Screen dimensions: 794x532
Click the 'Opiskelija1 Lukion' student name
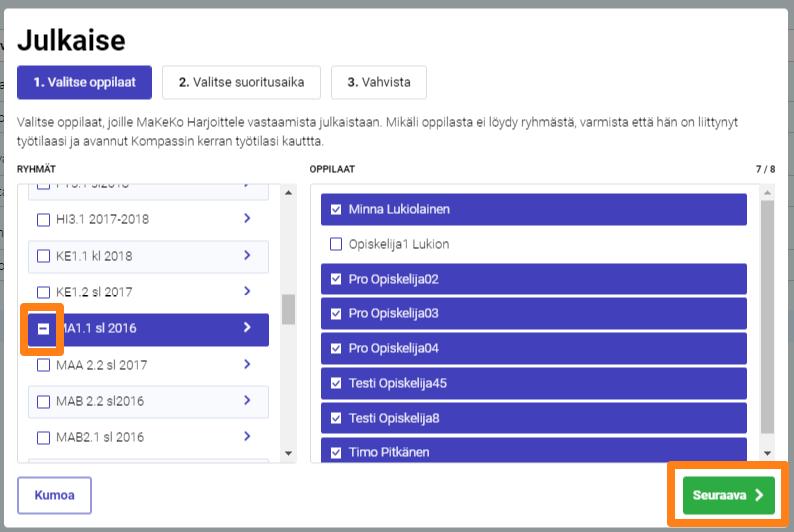click(x=399, y=244)
